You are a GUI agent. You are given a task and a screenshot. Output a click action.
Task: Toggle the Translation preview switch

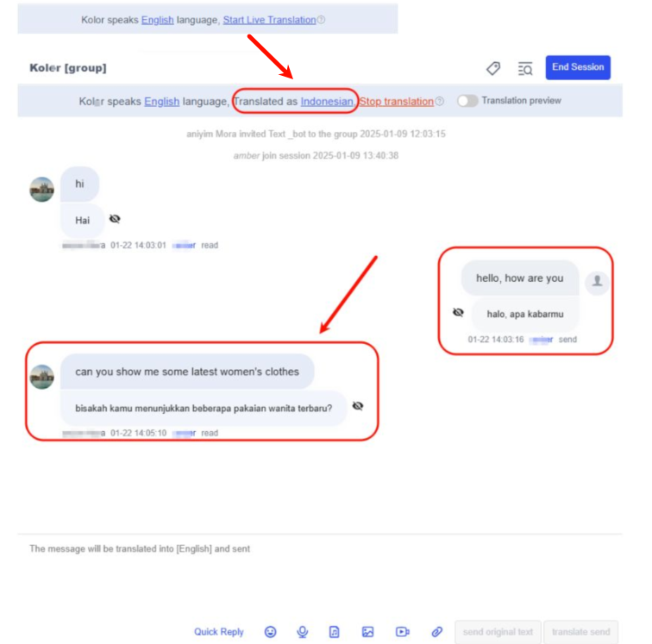tap(467, 101)
